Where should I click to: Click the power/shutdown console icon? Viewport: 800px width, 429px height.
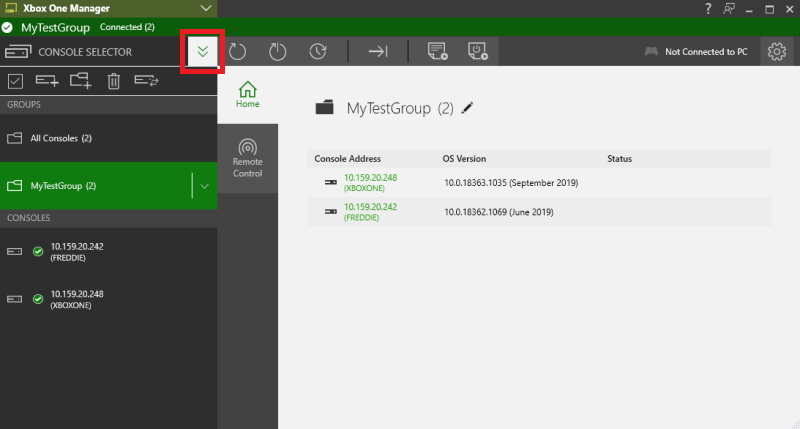(x=278, y=52)
